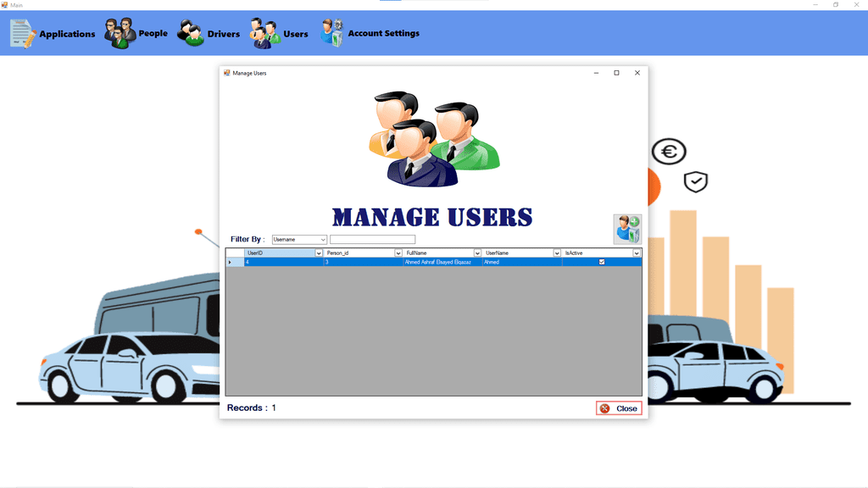Select the Account Settings menu label
The height and width of the screenshot is (488, 868).
click(383, 34)
